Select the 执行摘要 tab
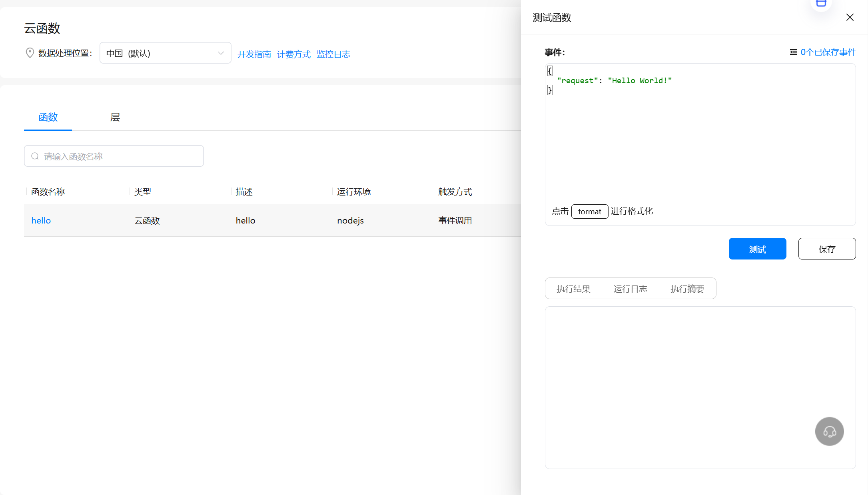 687,288
